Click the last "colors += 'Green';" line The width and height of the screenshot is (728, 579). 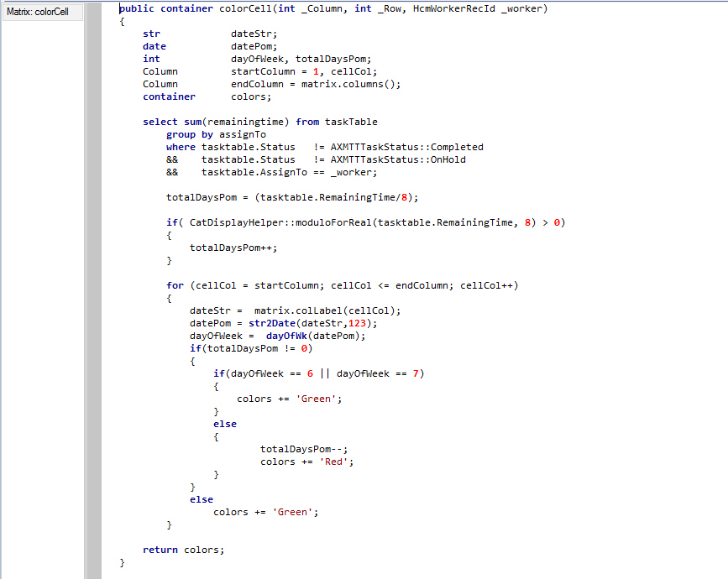point(265,512)
